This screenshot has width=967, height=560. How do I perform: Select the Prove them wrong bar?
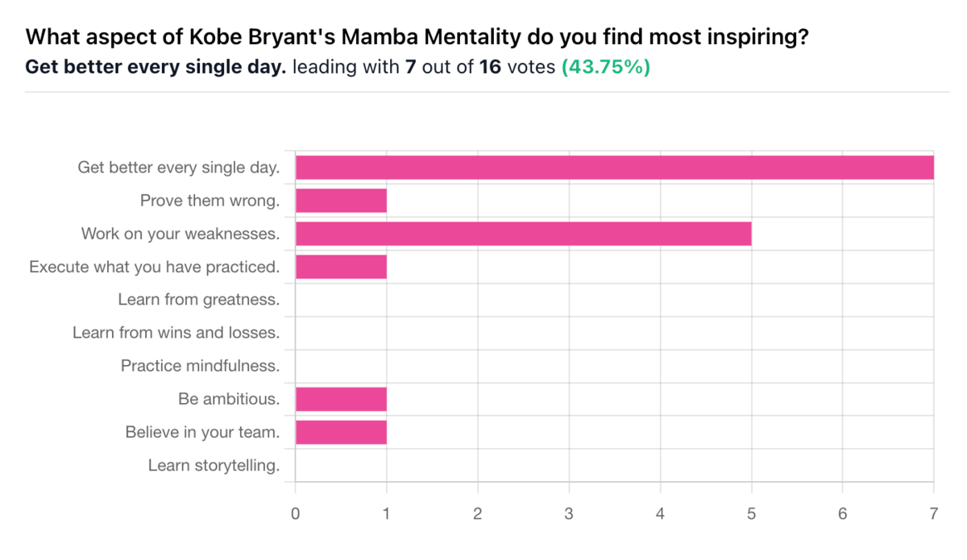point(341,201)
